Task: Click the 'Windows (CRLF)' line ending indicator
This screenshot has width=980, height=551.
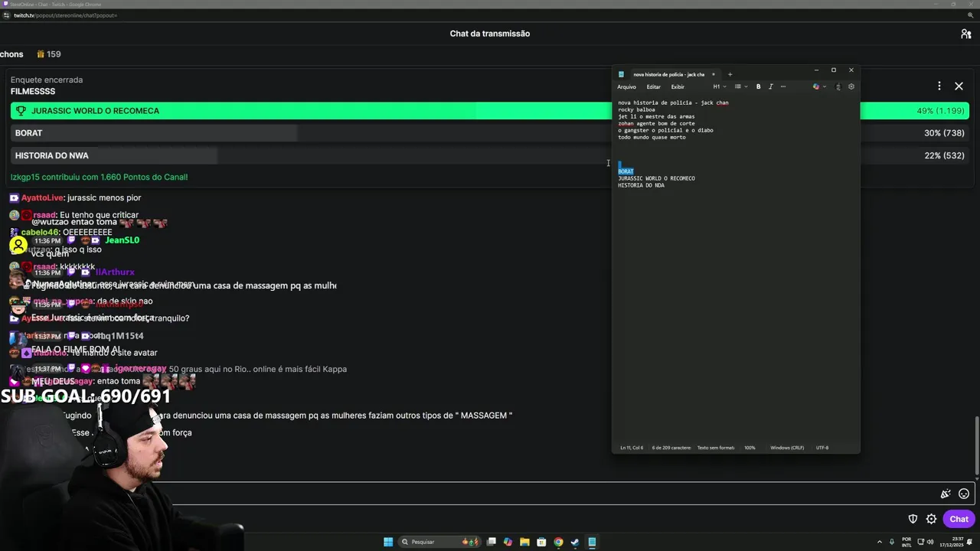Action: tap(787, 448)
